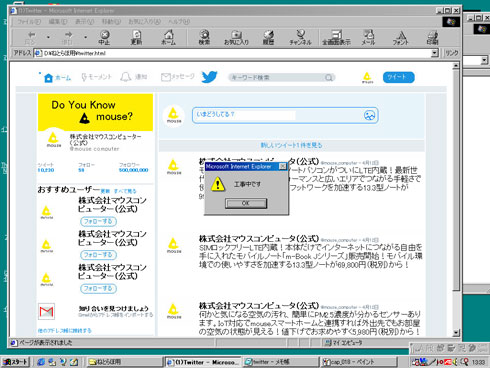490x368 pixels.
Task: Click the page scrollbar up arrow
Action: 456,66
